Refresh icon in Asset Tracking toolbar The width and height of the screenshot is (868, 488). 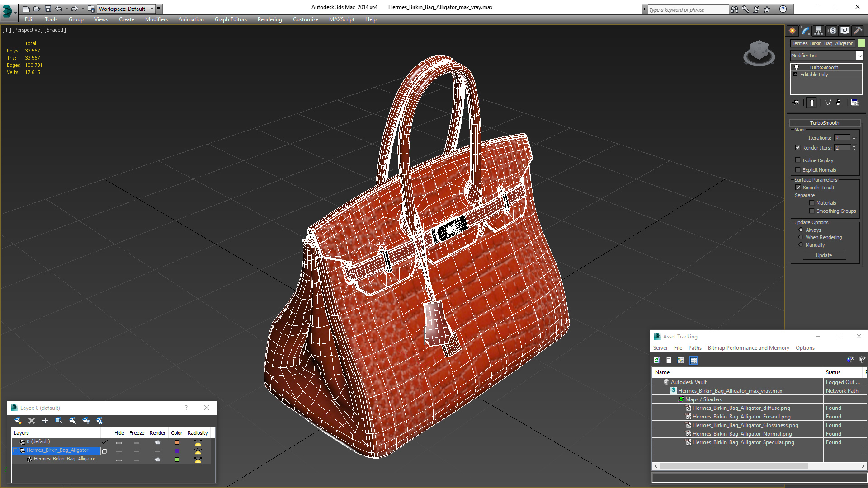point(656,360)
